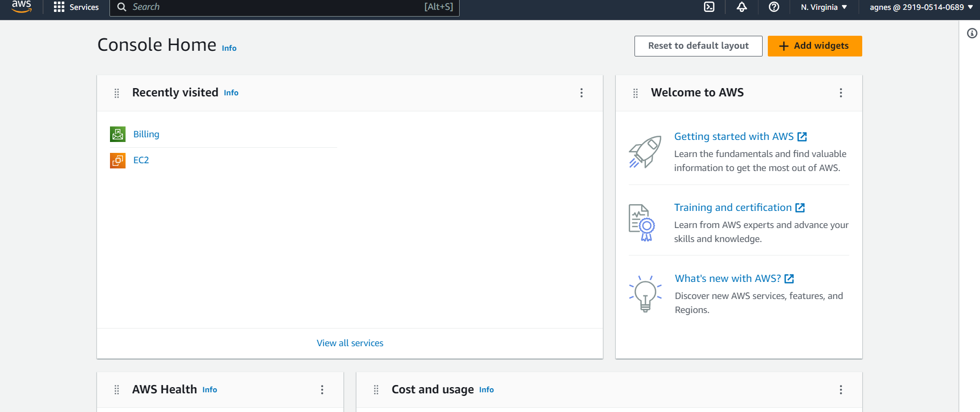Open Welcome to AWS widget options menu
The width and height of the screenshot is (980, 412).
click(841, 93)
